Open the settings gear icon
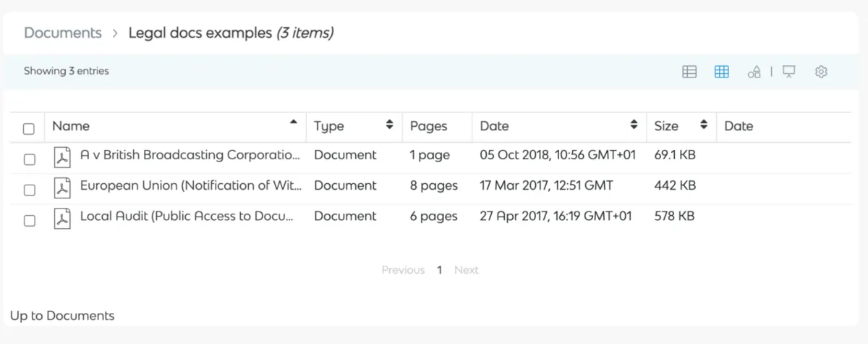The height and width of the screenshot is (344, 868). (x=821, y=72)
